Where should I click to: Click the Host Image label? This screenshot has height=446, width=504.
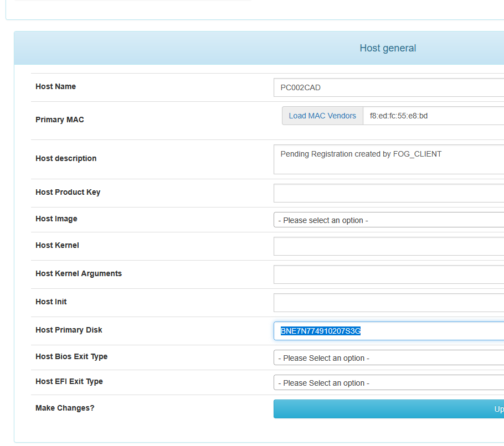click(56, 219)
